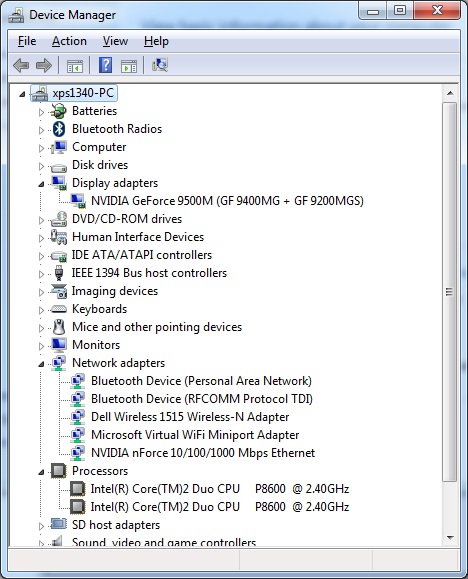Click the scrollbar up arrow
Screen dimensions: 468x579
tap(450, 93)
